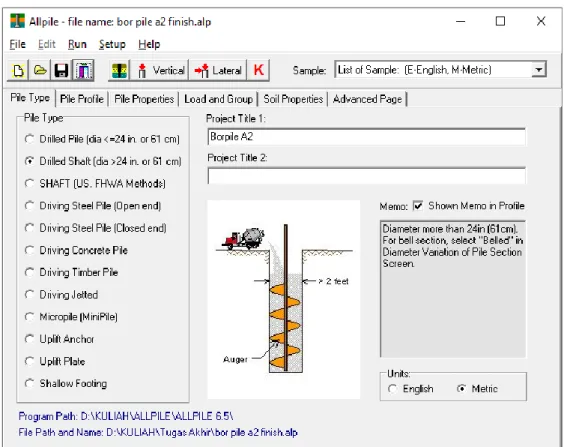Open the Run menu
The width and height of the screenshot is (564, 447).
(x=77, y=44)
